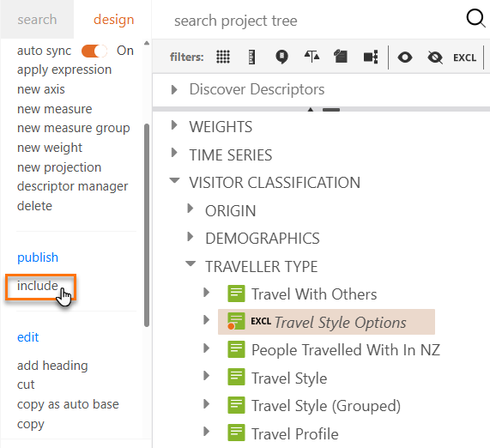Expand the Travel Style item
Image resolution: width=490 pixels, height=448 pixels.
click(x=206, y=376)
